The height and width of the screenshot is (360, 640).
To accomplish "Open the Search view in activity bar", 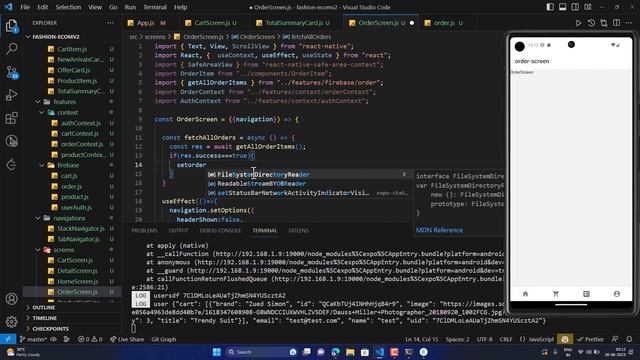I will pyautogui.click(x=11, y=49).
